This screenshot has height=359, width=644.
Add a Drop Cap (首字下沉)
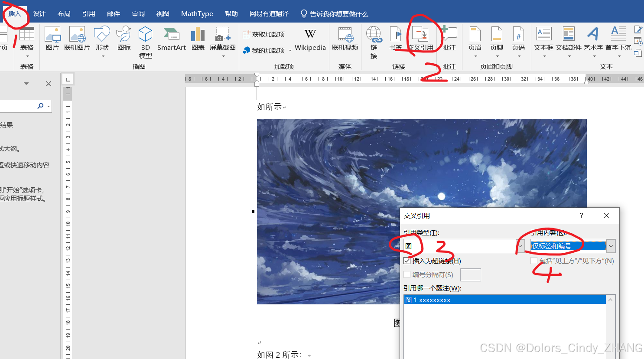click(618, 42)
